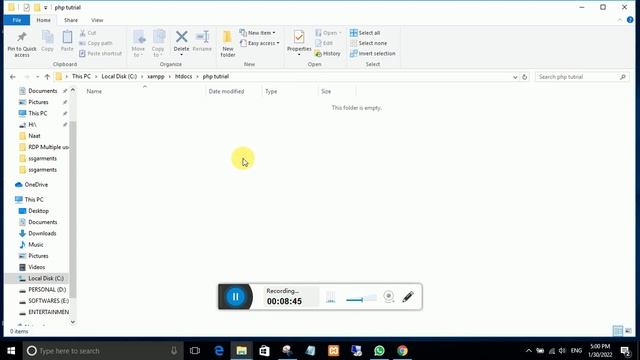
Task: Select Naat folder in Quick access
Action: [34, 136]
